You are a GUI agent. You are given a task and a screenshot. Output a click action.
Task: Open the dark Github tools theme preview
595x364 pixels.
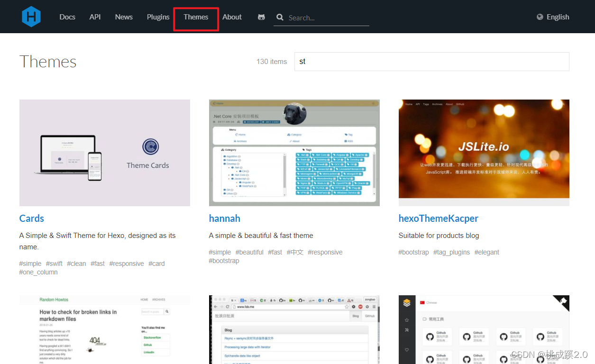[484, 330]
